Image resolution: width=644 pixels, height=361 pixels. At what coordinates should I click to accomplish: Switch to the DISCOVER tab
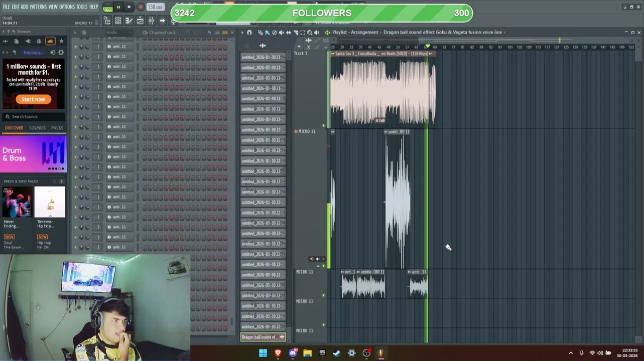(x=14, y=128)
